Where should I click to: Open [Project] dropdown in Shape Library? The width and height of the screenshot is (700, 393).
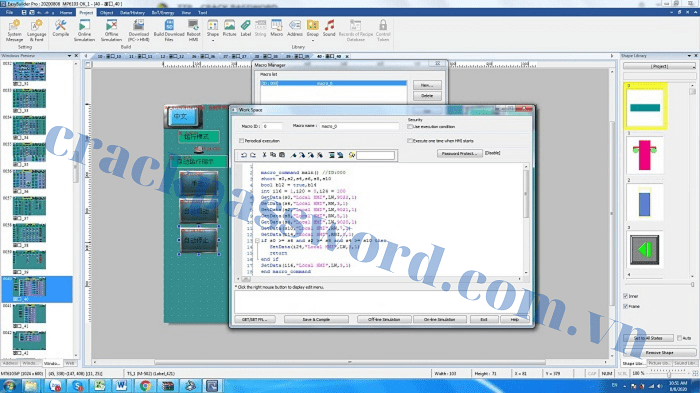659,66
